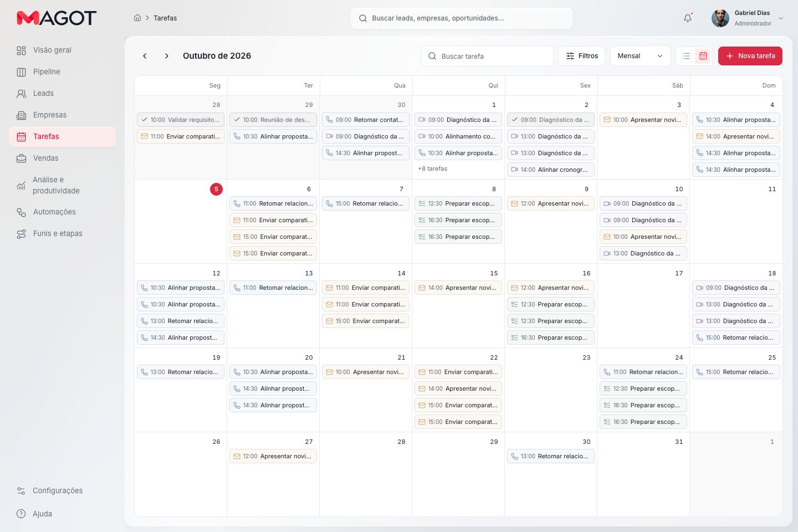Open the notifications bell
Screen dimensions: 798x532
pyautogui.click(x=688, y=18)
